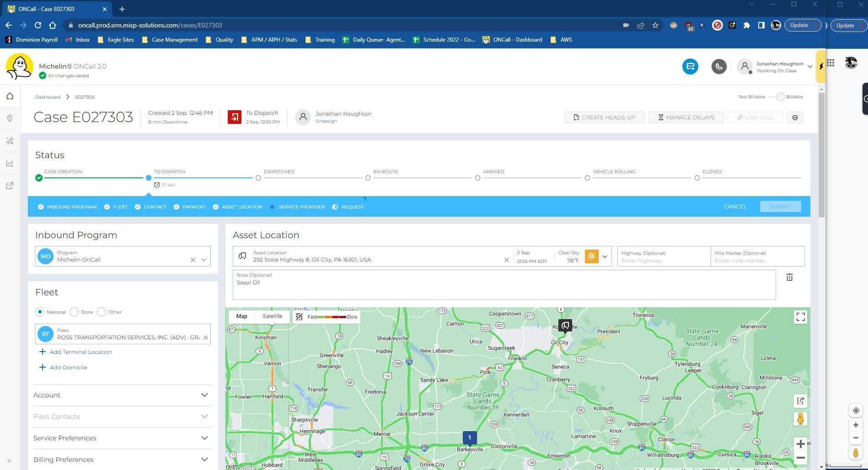The image size is (868, 470).
Task: Click the home icon in left sidebar
Action: [10, 96]
